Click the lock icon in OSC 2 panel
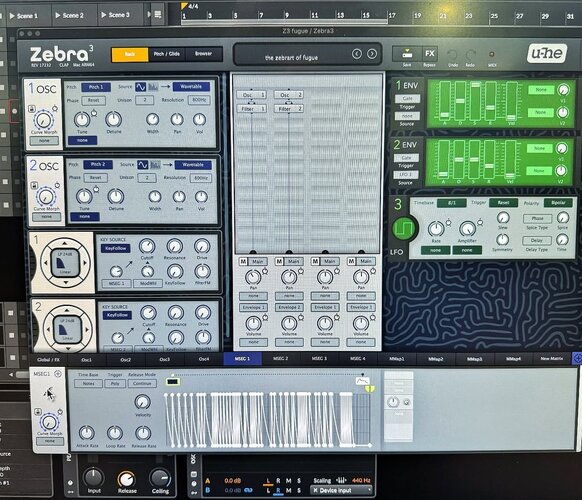Image resolution: width=582 pixels, height=500 pixels. [34, 185]
